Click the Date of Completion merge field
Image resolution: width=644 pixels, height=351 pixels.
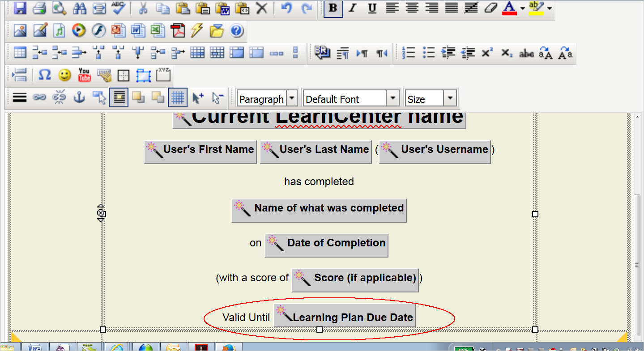(x=327, y=245)
